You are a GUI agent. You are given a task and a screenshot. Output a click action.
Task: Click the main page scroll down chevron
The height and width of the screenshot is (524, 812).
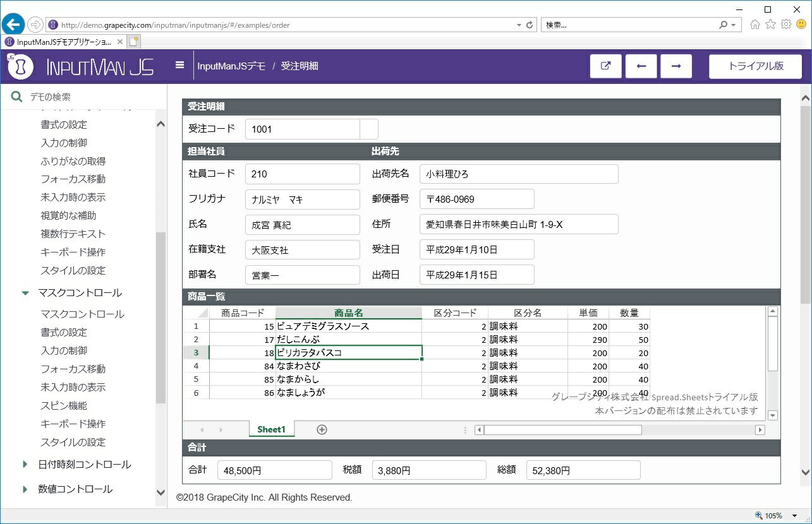[x=806, y=472]
